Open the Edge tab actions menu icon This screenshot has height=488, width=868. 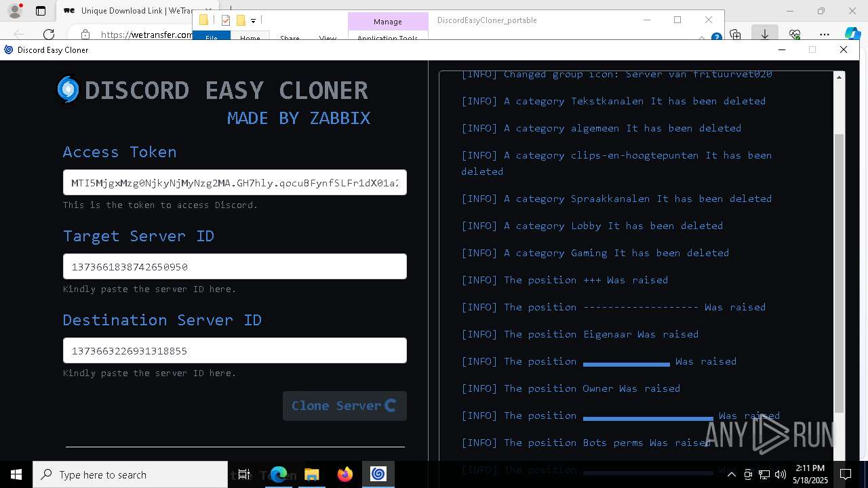click(41, 11)
